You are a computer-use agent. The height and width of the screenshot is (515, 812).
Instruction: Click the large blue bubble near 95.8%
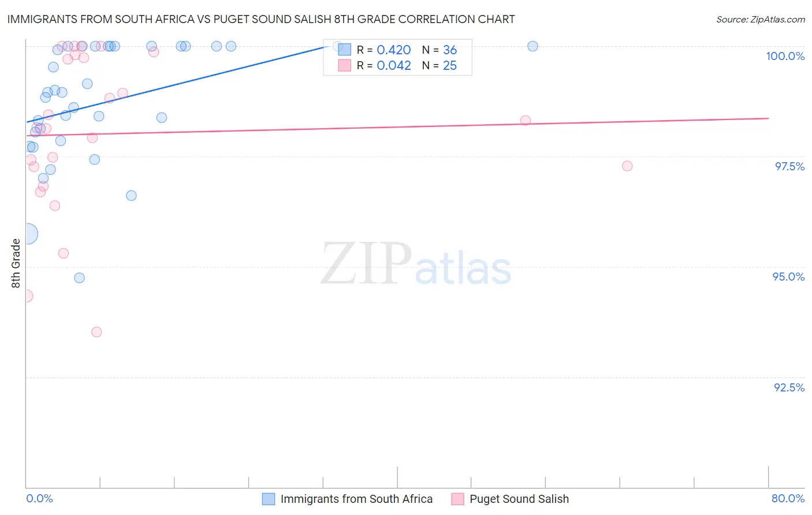(x=27, y=234)
